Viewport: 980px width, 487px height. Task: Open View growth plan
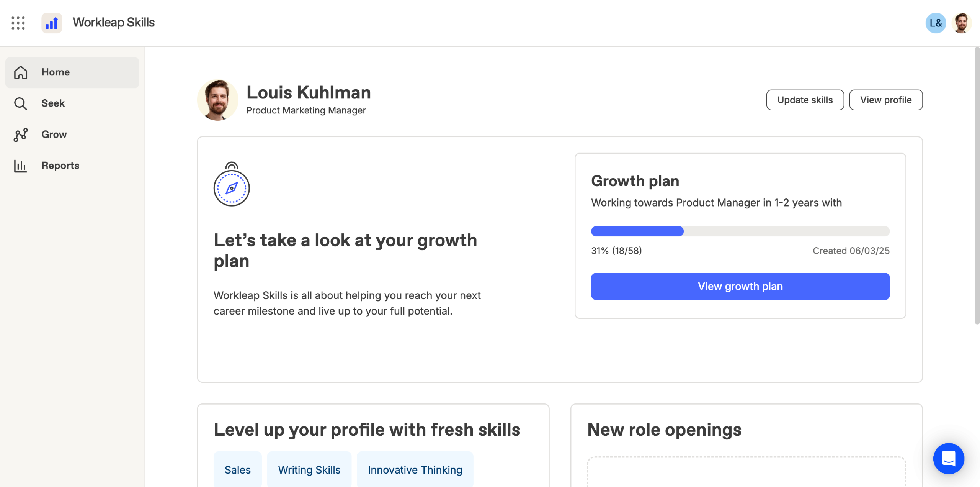(740, 286)
